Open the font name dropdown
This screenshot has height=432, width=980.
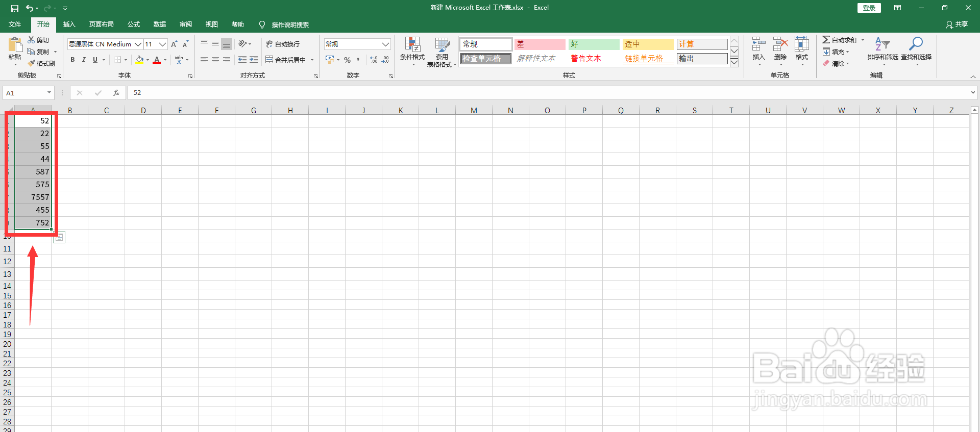coord(138,44)
